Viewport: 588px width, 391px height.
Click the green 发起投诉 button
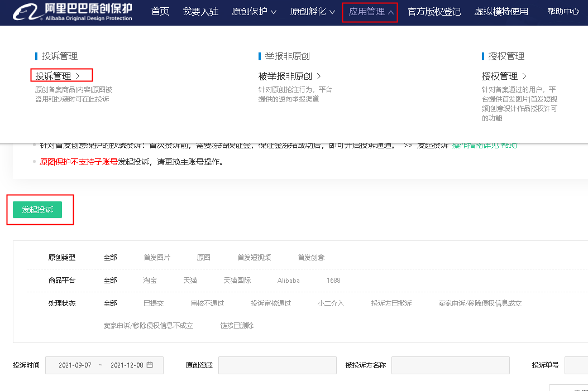pos(37,210)
